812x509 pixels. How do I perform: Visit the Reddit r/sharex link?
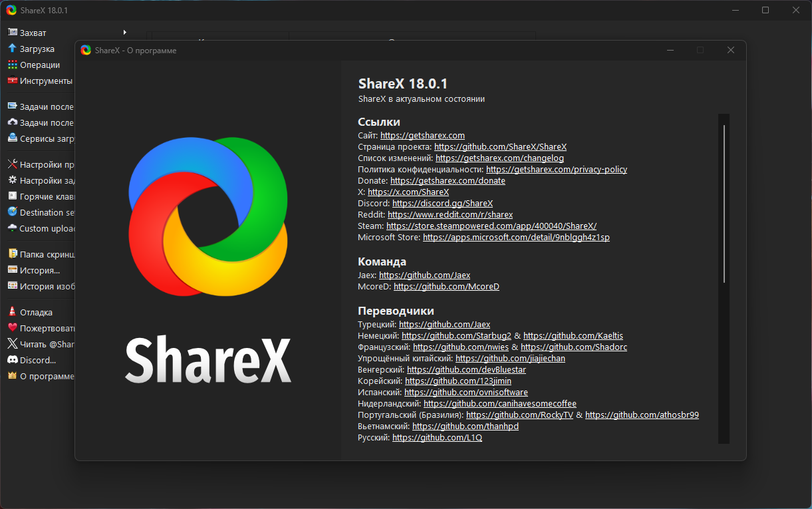click(x=450, y=214)
